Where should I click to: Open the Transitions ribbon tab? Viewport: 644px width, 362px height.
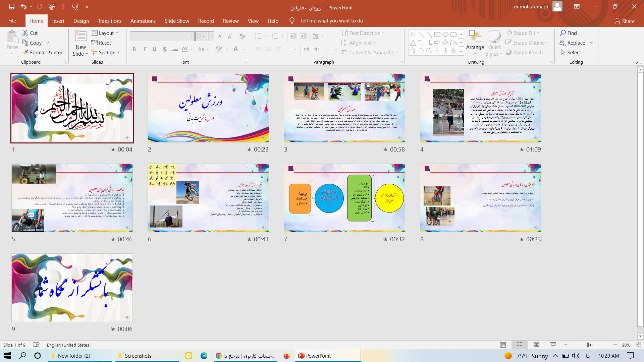point(109,21)
